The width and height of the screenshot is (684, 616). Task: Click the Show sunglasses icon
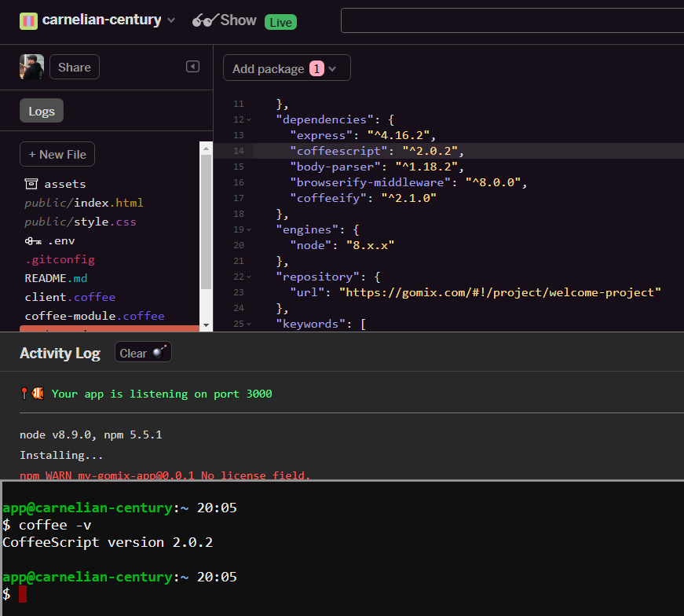(x=205, y=20)
